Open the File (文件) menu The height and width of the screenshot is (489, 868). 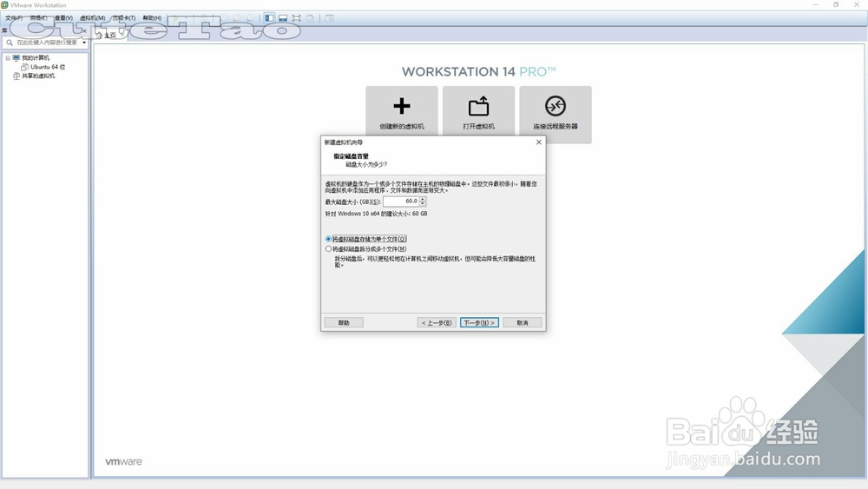14,18
